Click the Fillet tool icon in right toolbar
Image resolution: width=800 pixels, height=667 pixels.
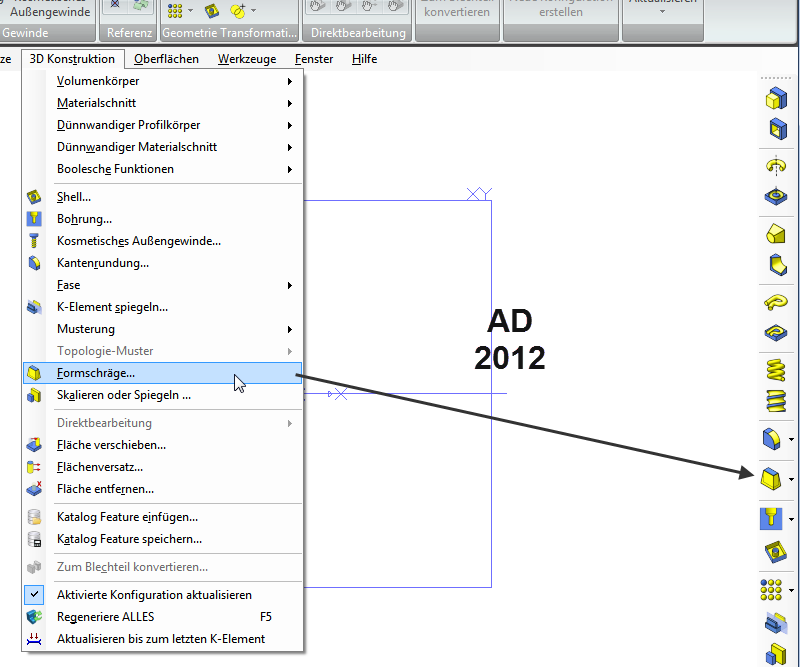(x=771, y=439)
